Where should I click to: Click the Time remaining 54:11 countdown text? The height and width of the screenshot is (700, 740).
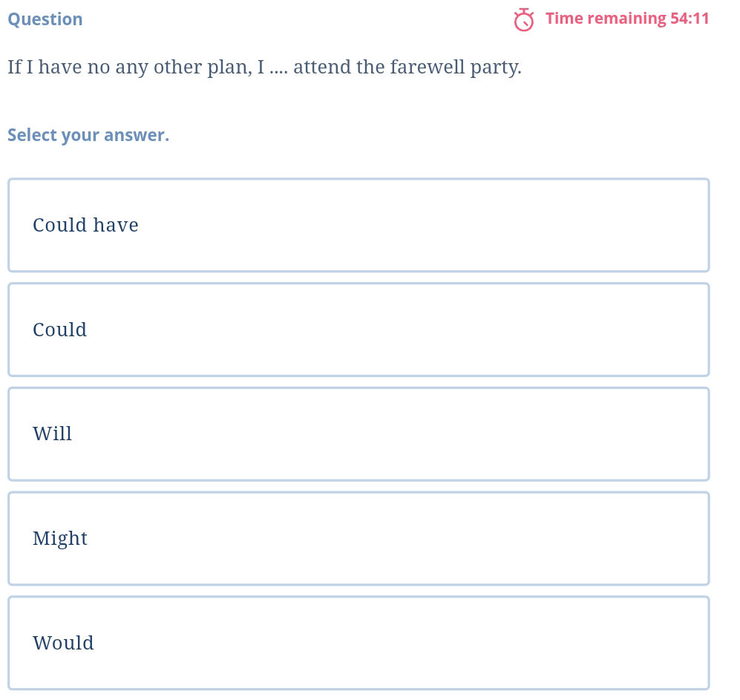point(626,19)
